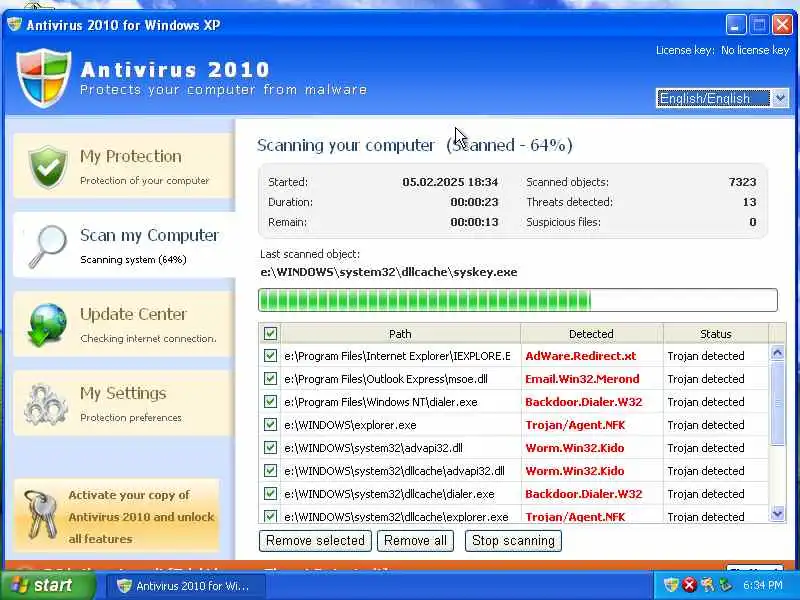
Task: Click Worm.Win32.Kido for system32\advapi32.dll
Action: 574,448
